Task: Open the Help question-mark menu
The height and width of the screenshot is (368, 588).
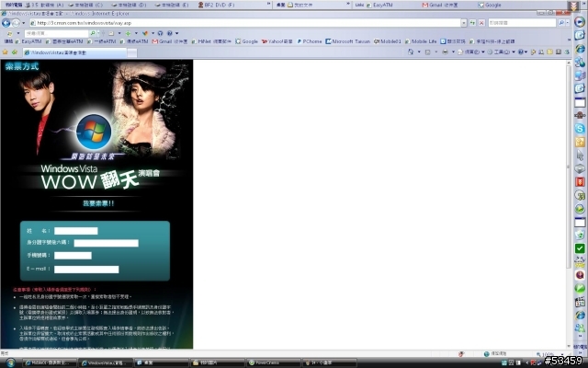Action: click(523, 52)
